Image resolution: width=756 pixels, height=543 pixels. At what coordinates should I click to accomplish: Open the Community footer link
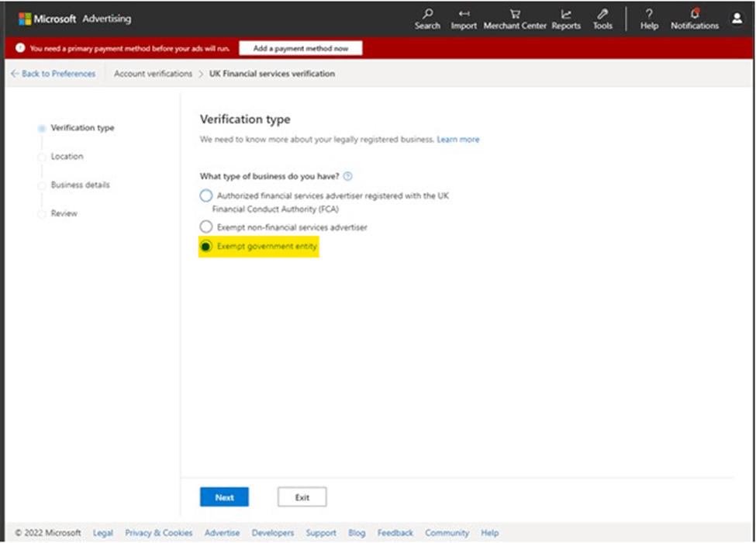(447, 533)
